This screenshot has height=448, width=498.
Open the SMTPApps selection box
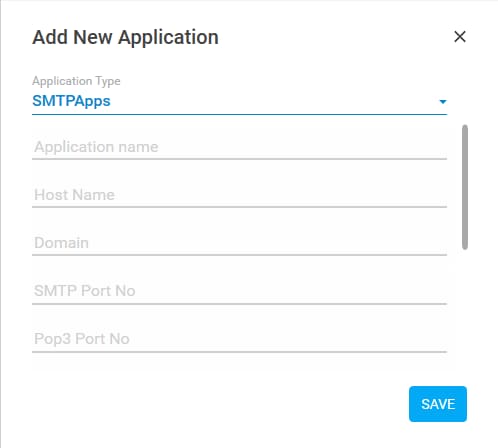pos(239,101)
